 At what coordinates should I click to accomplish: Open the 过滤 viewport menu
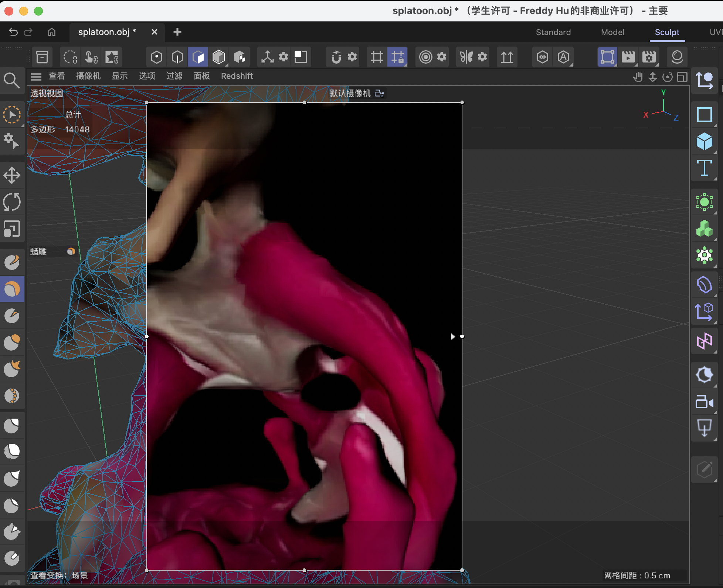[x=174, y=76]
